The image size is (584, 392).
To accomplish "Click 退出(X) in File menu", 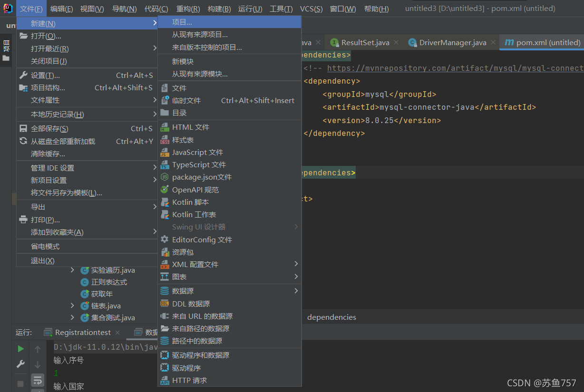I will tap(87, 260).
